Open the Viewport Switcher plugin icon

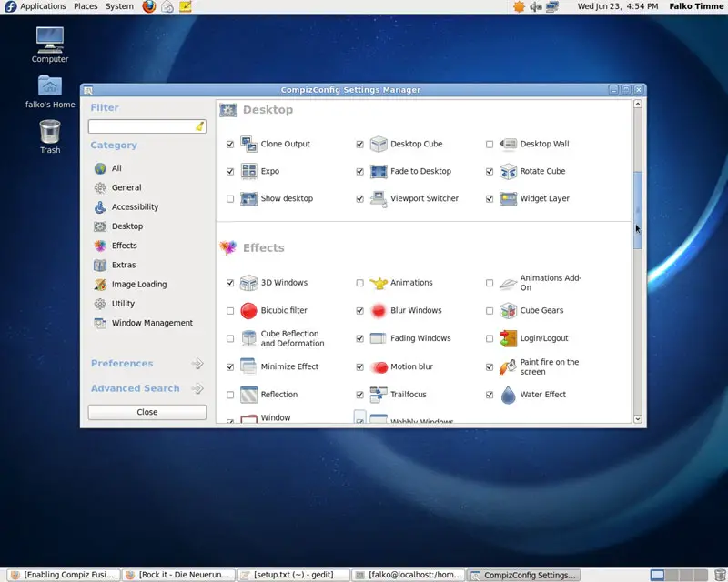379,198
